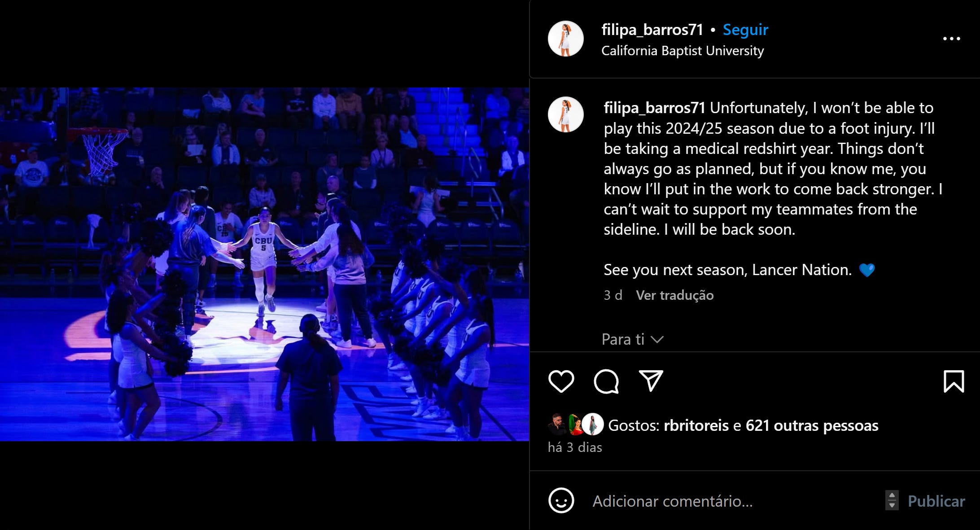This screenshot has height=530, width=980.
Task: Open the profile picture next to the caption
Action: point(565,114)
